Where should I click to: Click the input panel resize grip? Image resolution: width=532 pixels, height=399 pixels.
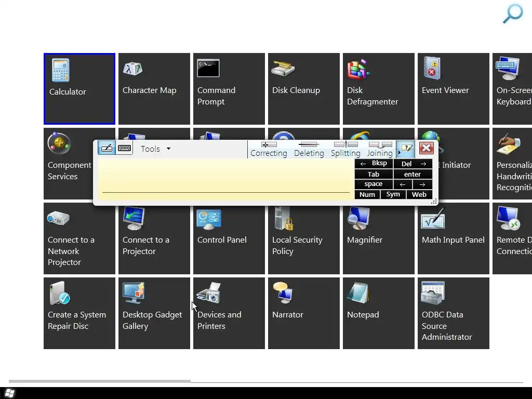point(434,202)
